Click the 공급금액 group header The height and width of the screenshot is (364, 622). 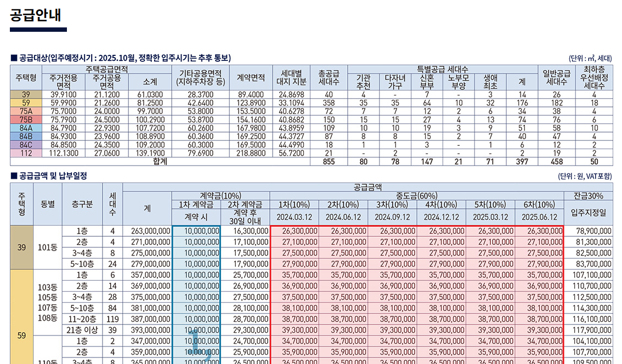[x=367, y=187]
